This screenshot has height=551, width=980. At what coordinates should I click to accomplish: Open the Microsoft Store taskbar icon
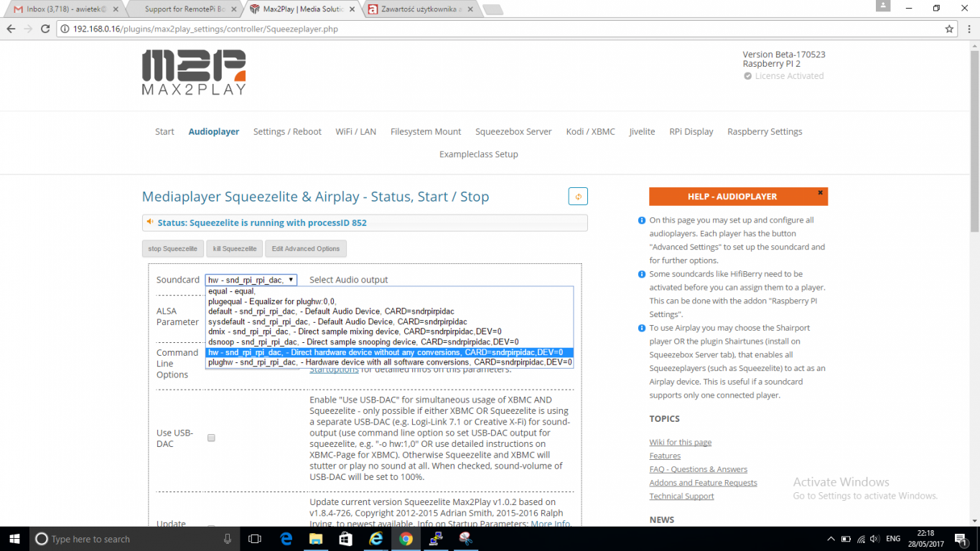pyautogui.click(x=345, y=539)
